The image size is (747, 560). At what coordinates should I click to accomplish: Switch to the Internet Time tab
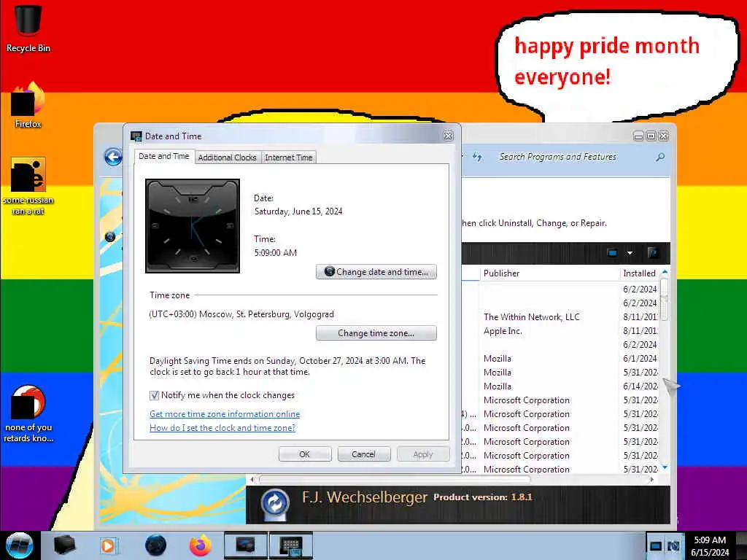[289, 157]
